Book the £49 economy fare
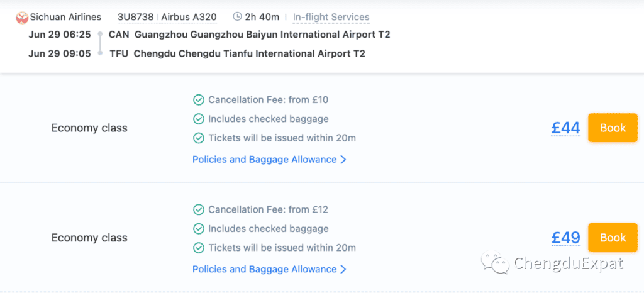This screenshot has width=644, height=293. (x=613, y=238)
